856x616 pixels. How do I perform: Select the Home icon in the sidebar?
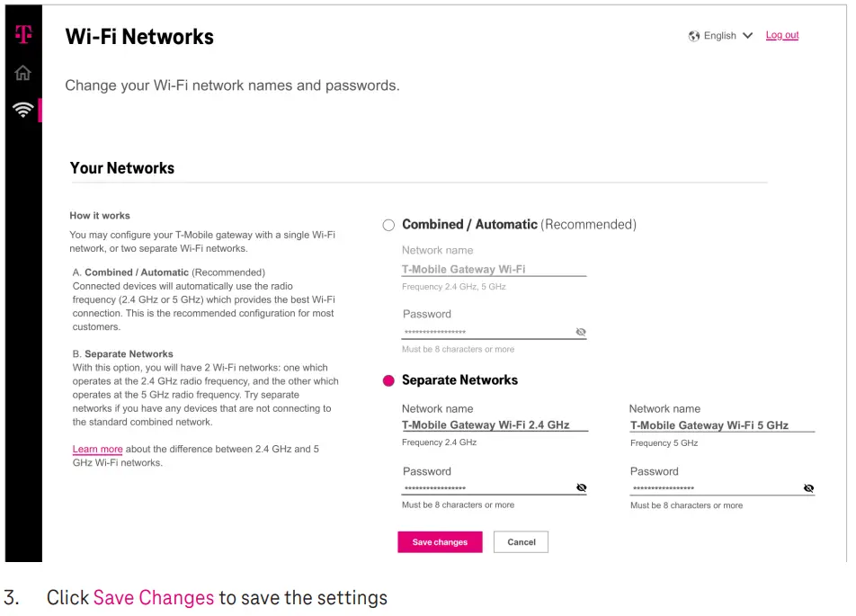click(x=22, y=74)
